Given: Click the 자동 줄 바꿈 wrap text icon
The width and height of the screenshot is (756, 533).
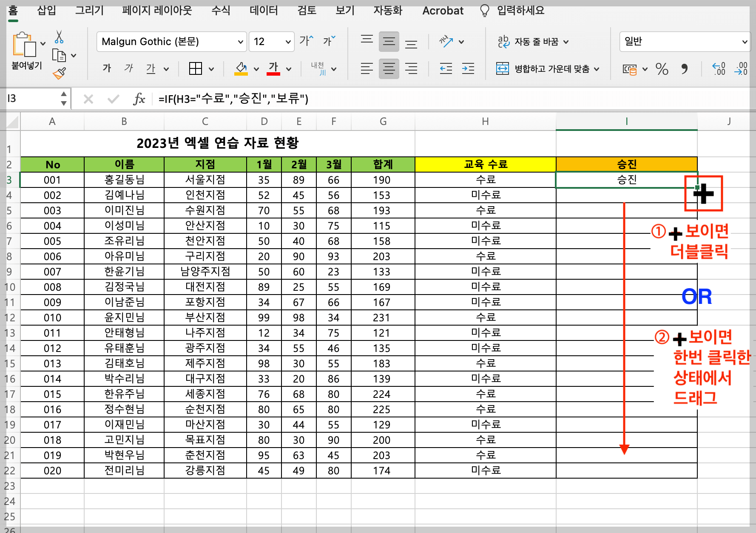Looking at the screenshot, I should (503, 41).
